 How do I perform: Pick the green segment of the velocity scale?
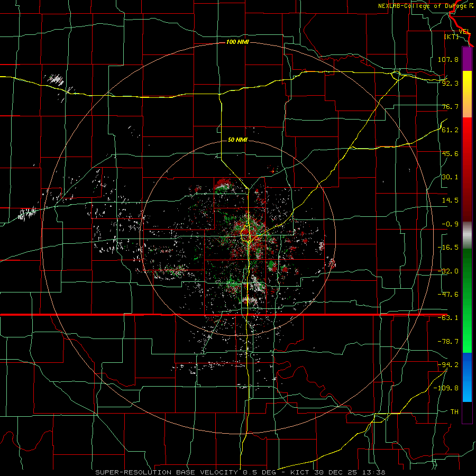click(x=467, y=300)
